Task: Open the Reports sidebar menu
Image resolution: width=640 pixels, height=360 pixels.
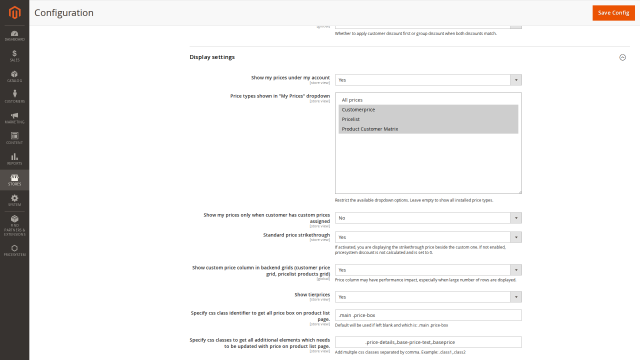Action: click(x=15, y=159)
